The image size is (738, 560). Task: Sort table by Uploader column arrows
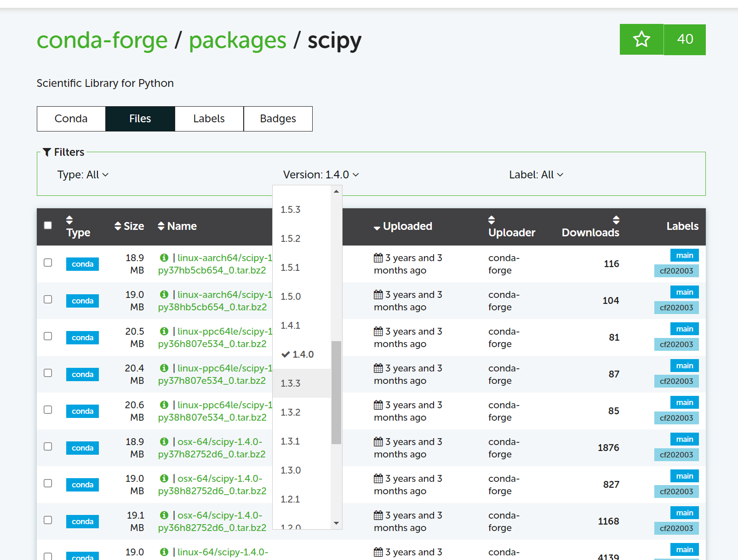point(492,220)
